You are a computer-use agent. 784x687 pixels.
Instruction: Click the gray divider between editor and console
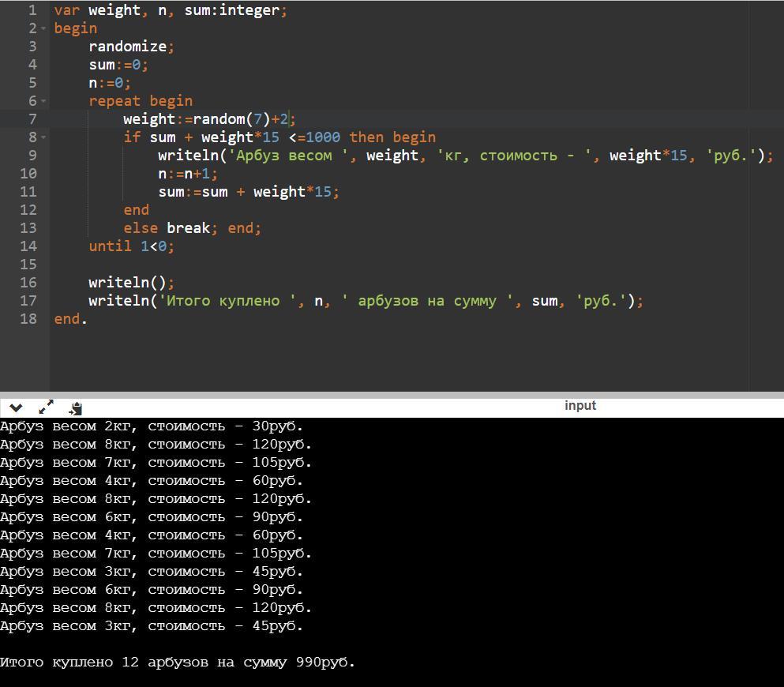pos(392,394)
